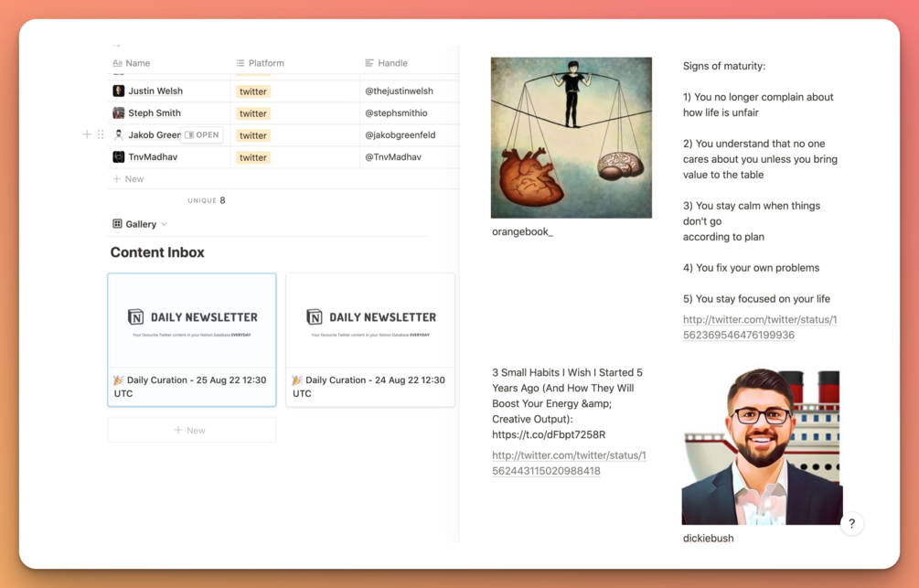919x588 pixels.
Task: Click the dickiebush caption
Action: (x=708, y=539)
